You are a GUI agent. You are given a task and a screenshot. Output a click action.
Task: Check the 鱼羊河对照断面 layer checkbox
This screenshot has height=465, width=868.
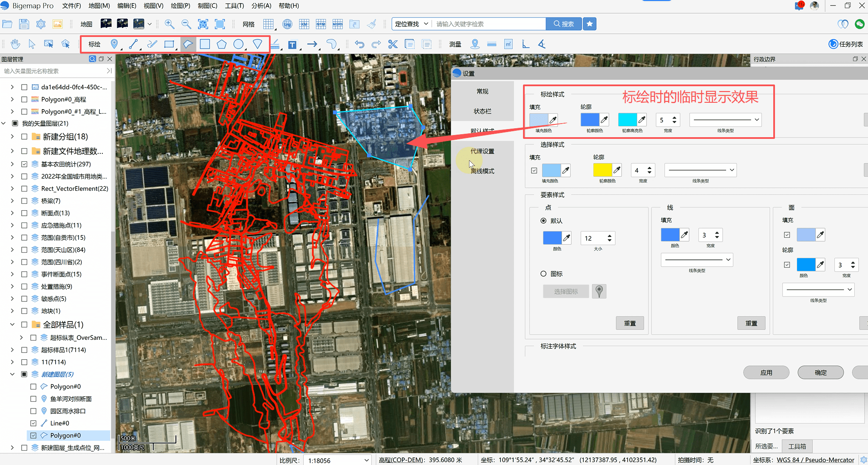click(33, 399)
